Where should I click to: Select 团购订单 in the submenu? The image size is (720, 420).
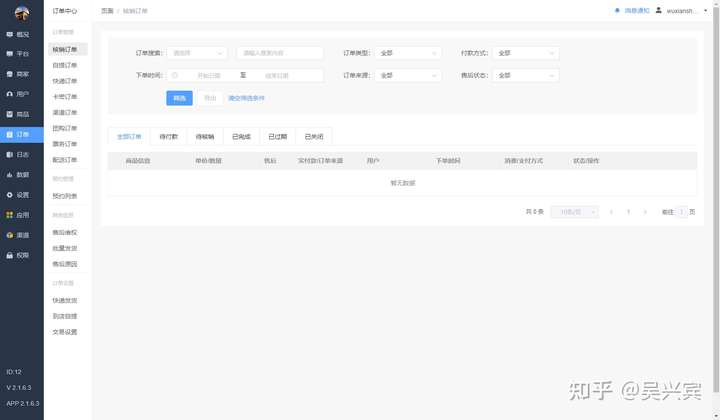(x=65, y=129)
